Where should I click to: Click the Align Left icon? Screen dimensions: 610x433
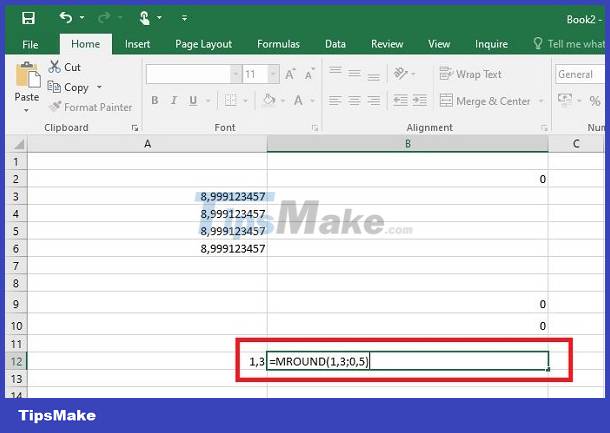(335, 101)
